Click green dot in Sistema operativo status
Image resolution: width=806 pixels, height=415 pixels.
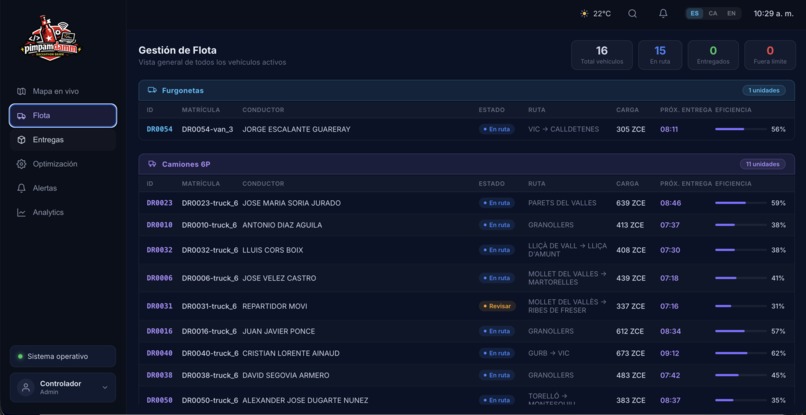[x=20, y=356]
